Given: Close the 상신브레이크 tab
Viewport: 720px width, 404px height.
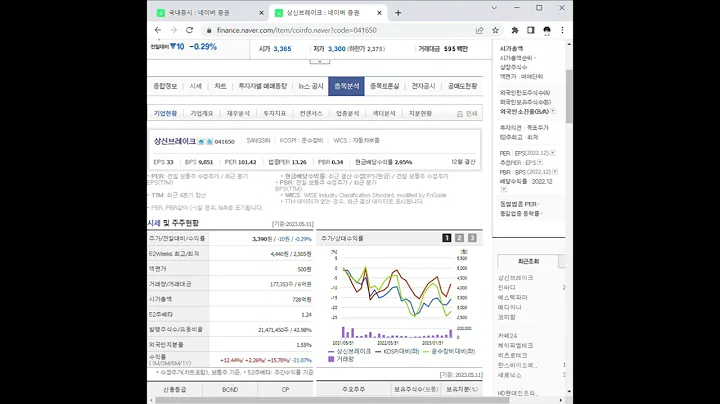Looking at the screenshot, I should click(x=379, y=13).
